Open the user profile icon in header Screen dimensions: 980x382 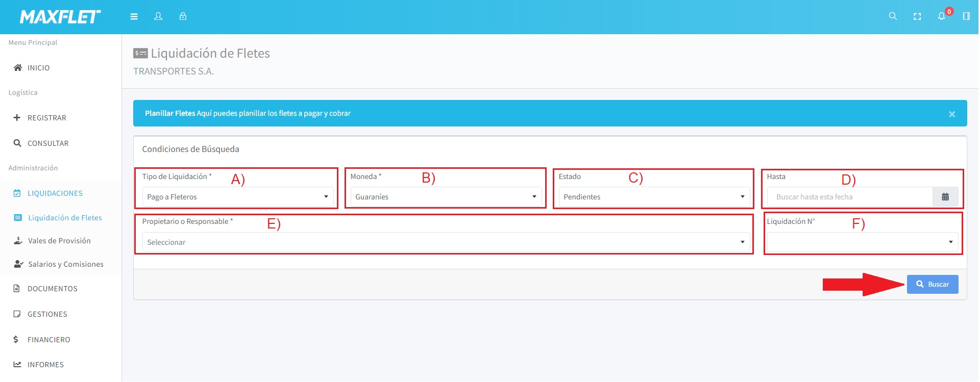click(158, 16)
